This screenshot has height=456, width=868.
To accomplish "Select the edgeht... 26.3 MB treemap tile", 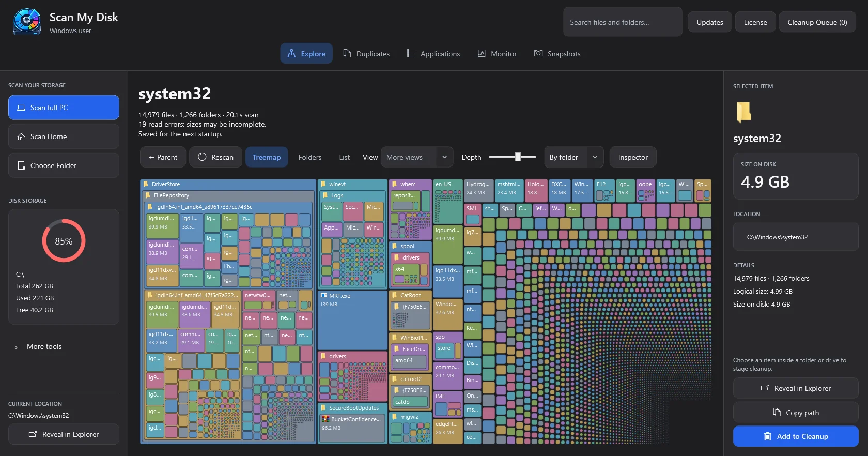I will [447, 431].
